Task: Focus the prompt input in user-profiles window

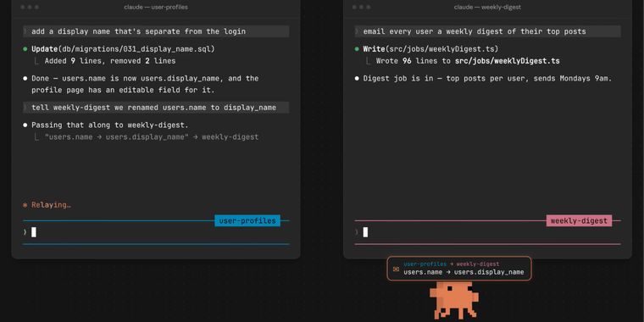Action: point(156,232)
